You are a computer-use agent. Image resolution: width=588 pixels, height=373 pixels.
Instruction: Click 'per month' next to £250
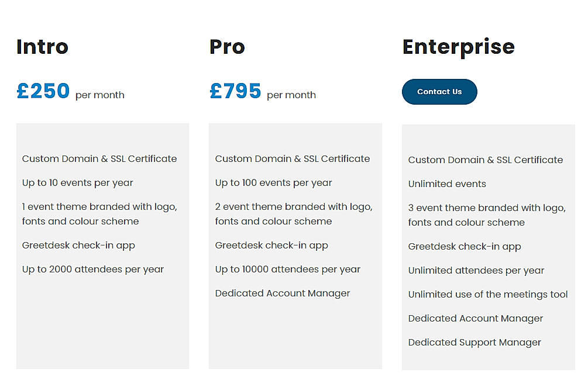100,95
